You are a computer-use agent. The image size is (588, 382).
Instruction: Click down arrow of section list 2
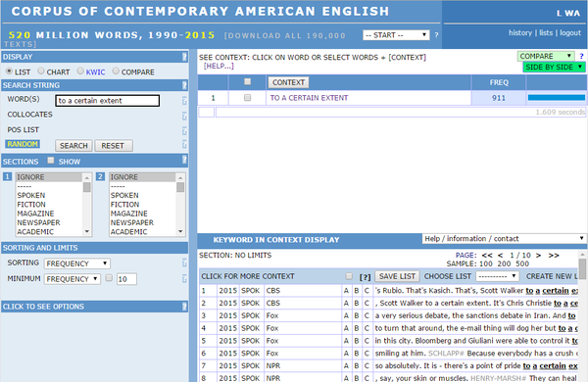[x=180, y=232]
